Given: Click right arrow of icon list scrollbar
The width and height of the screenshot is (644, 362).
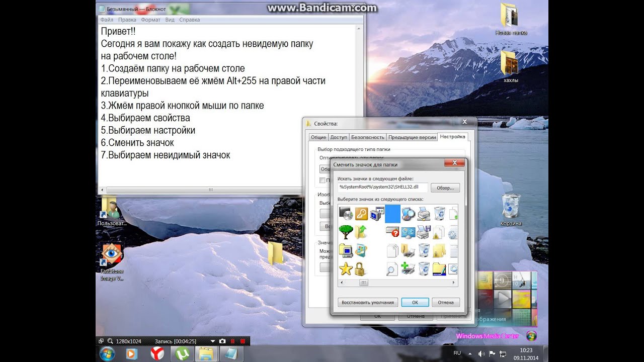Looking at the screenshot, I should tap(454, 283).
